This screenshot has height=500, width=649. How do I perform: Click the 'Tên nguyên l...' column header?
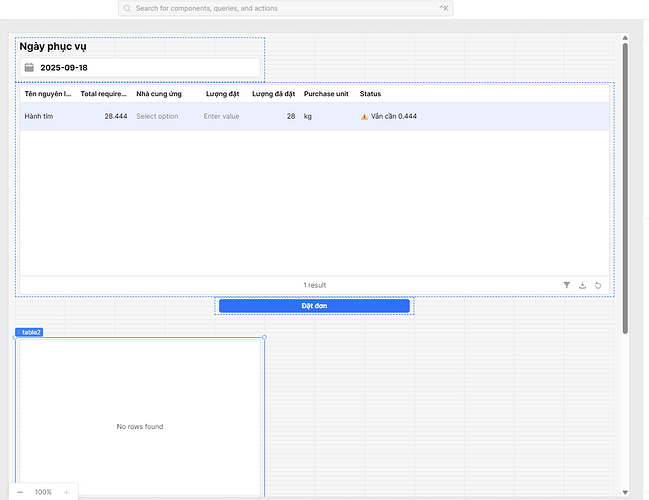(47, 94)
